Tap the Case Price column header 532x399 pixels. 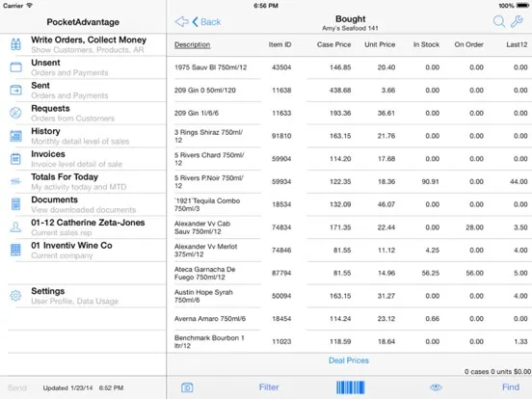point(333,44)
